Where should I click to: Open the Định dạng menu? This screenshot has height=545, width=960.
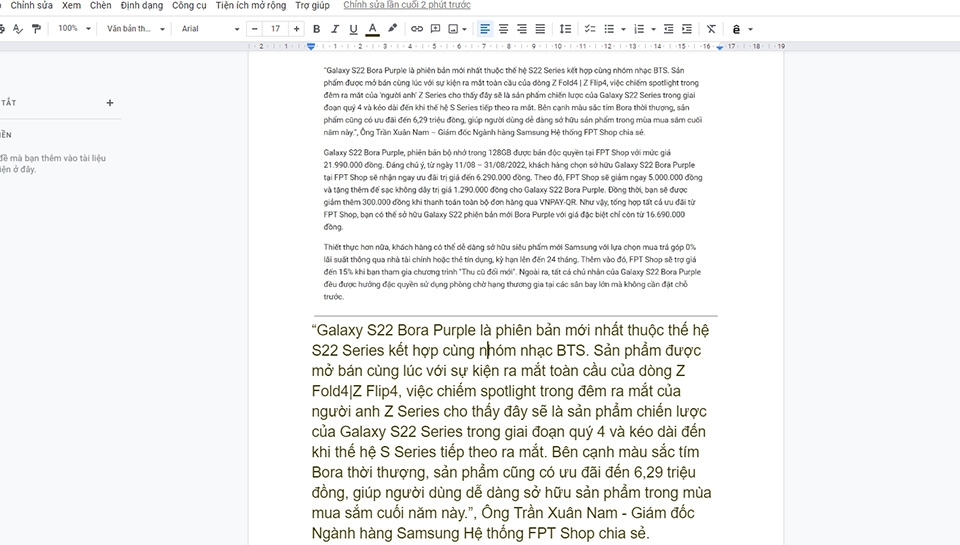click(x=141, y=6)
